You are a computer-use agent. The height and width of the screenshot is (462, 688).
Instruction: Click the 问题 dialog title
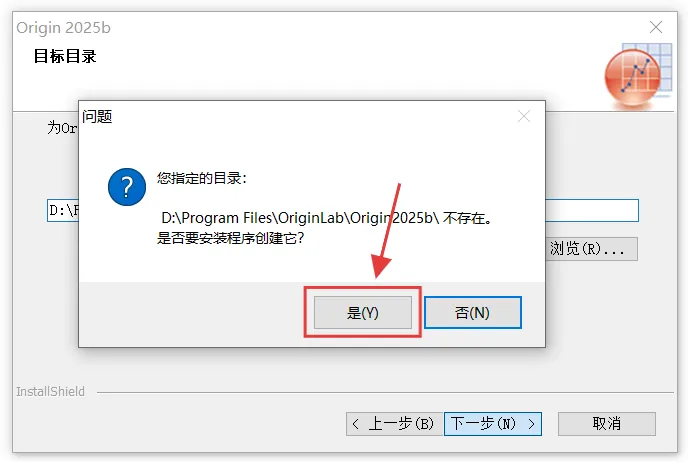click(97, 117)
